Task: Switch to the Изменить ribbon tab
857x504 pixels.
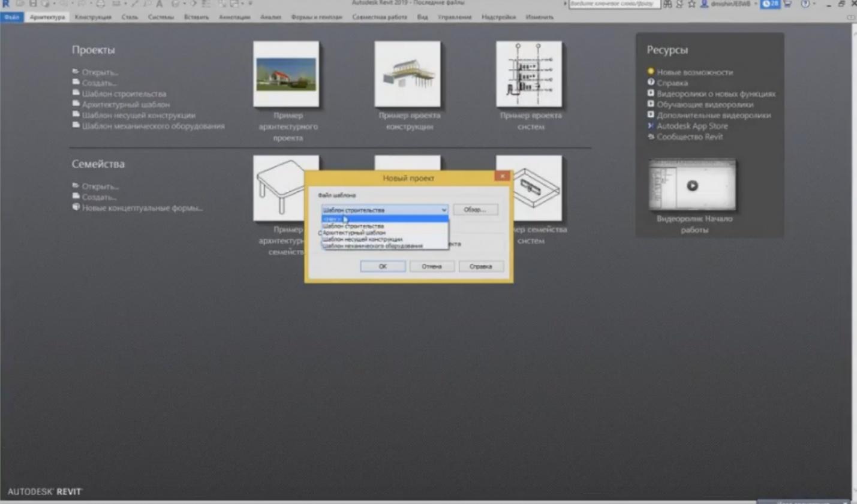Action: point(539,17)
